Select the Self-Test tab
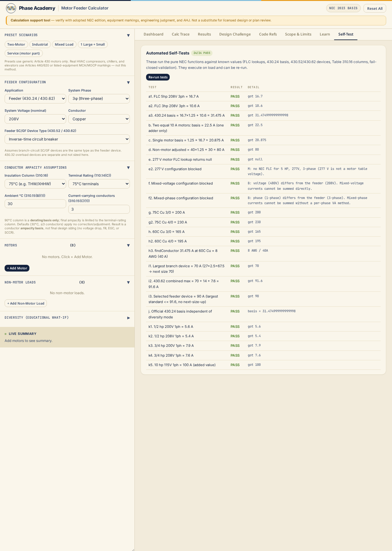Viewport: 392px width, 551px height. click(x=346, y=34)
